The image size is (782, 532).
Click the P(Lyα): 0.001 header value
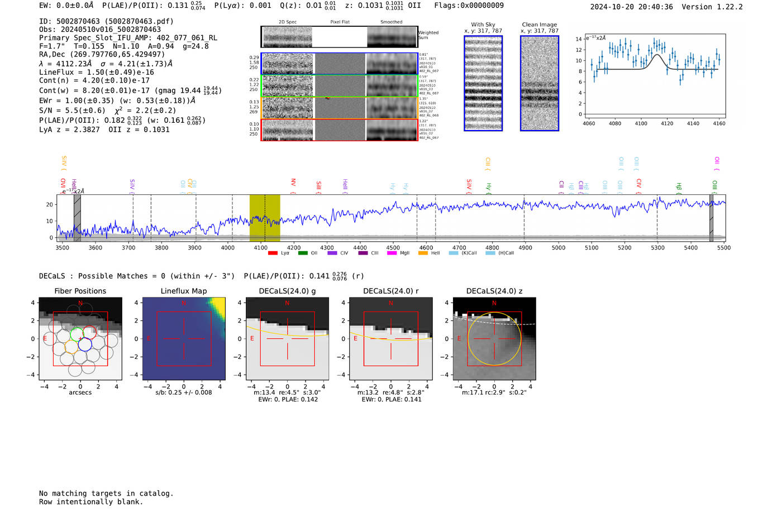[x=243, y=6]
